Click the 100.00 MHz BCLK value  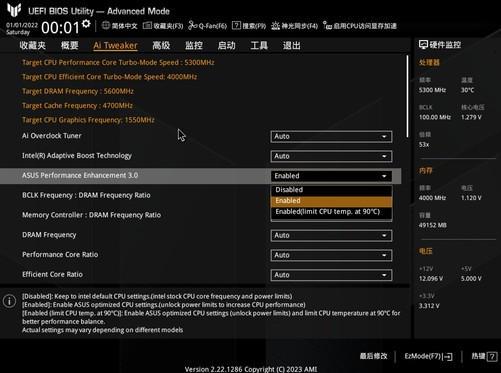tap(435, 117)
